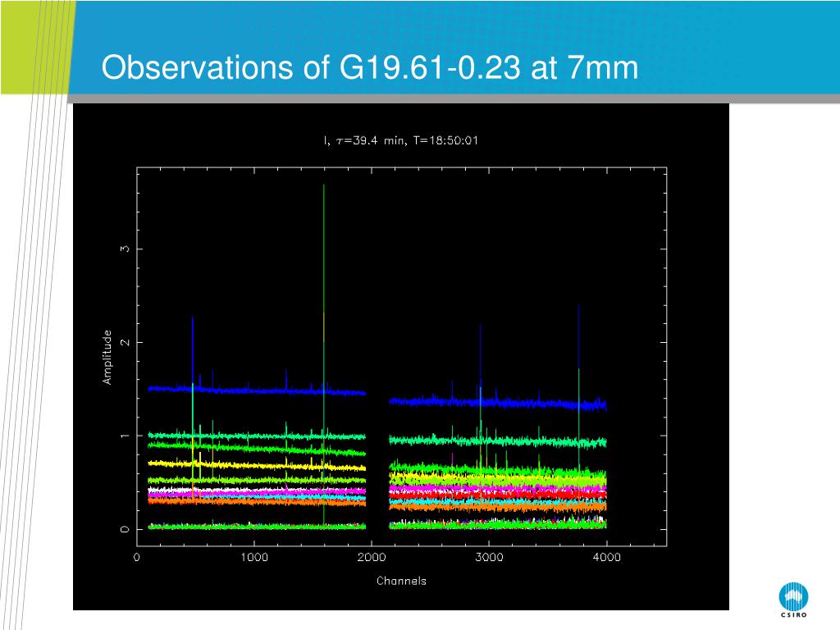Click the 'Amplitude' y-axis label
Screen dimensions: 840x630
[107, 358]
